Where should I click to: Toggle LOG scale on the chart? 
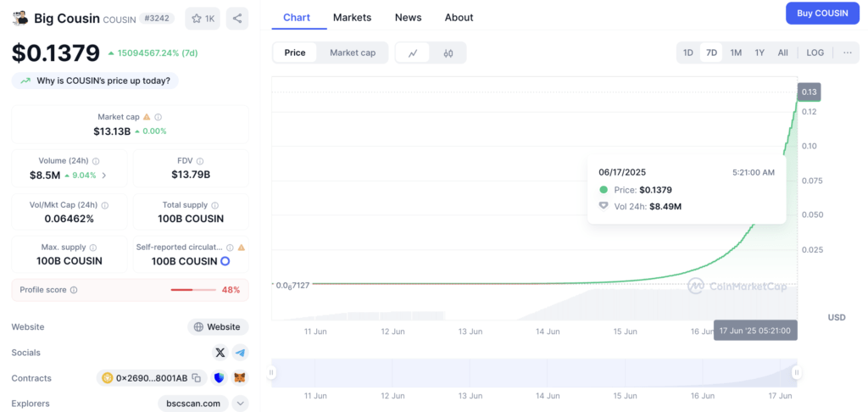815,53
